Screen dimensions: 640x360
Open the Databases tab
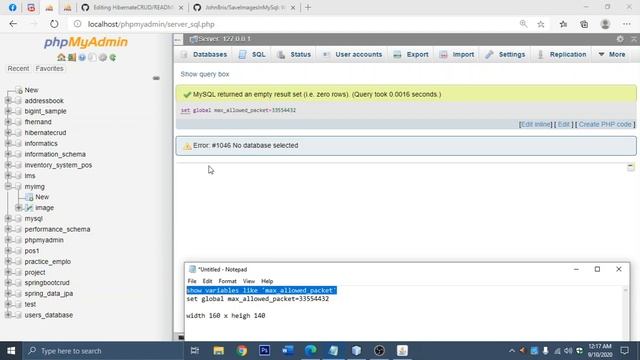[x=204, y=54]
